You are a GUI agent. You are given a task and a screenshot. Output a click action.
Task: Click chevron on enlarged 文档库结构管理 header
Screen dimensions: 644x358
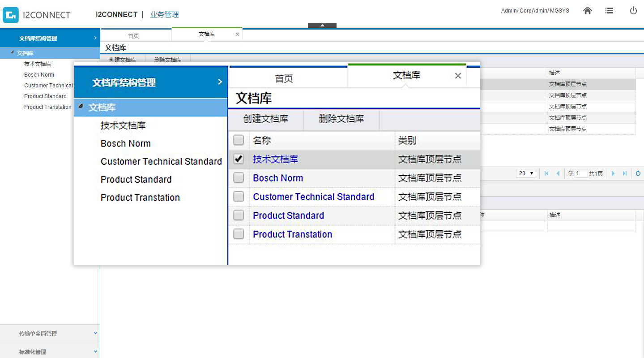click(220, 82)
